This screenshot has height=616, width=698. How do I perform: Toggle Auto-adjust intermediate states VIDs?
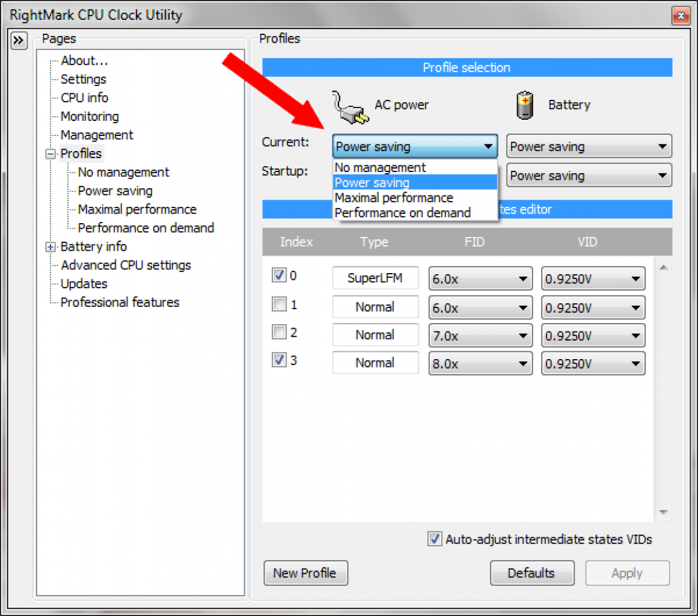point(435,539)
